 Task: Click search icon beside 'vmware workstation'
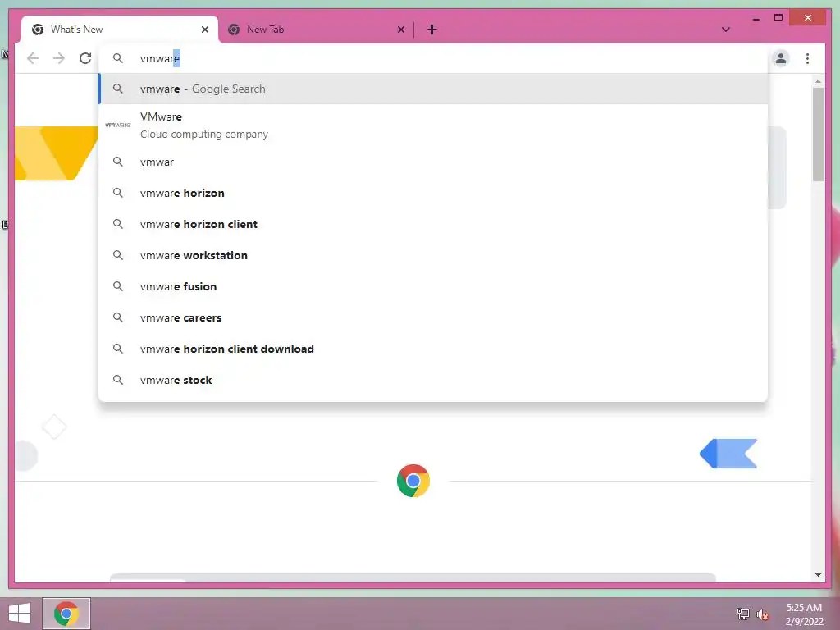click(x=118, y=255)
